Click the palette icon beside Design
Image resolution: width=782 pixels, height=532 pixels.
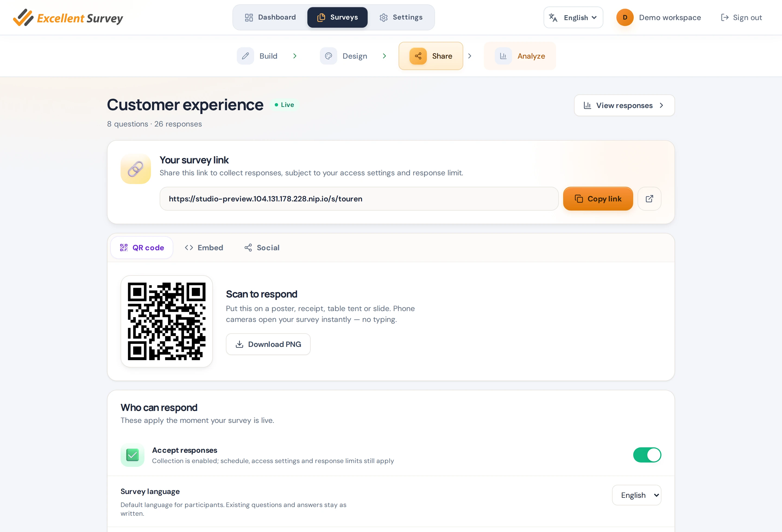[329, 56]
